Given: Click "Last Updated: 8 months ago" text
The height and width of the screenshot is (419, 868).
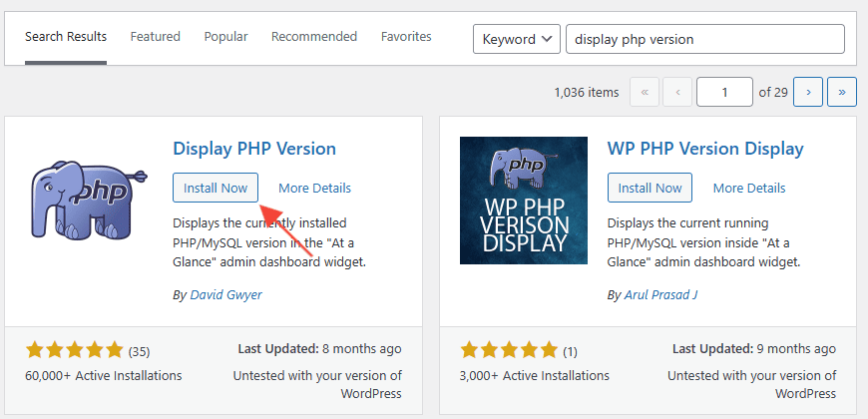Looking at the screenshot, I should click(320, 349).
